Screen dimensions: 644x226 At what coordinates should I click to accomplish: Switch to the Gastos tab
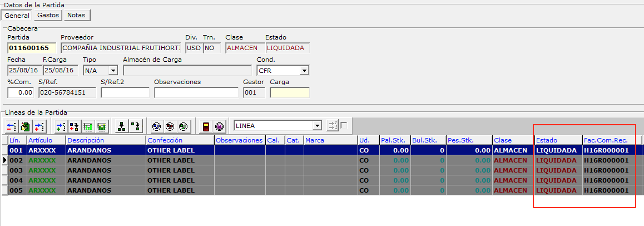coord(48,16)
